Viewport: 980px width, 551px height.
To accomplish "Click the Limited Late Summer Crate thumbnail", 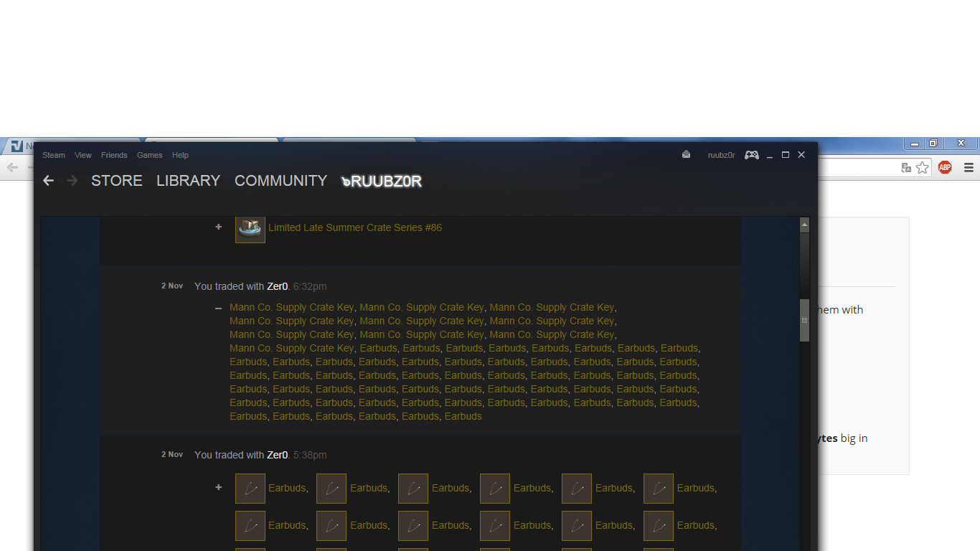I will coord(250,228).
